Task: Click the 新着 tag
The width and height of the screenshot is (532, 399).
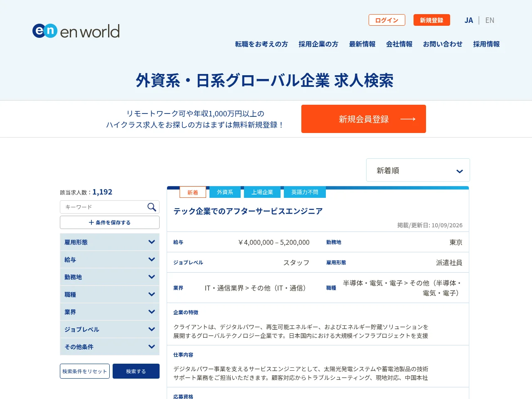Action: click(x=193, y=192)
